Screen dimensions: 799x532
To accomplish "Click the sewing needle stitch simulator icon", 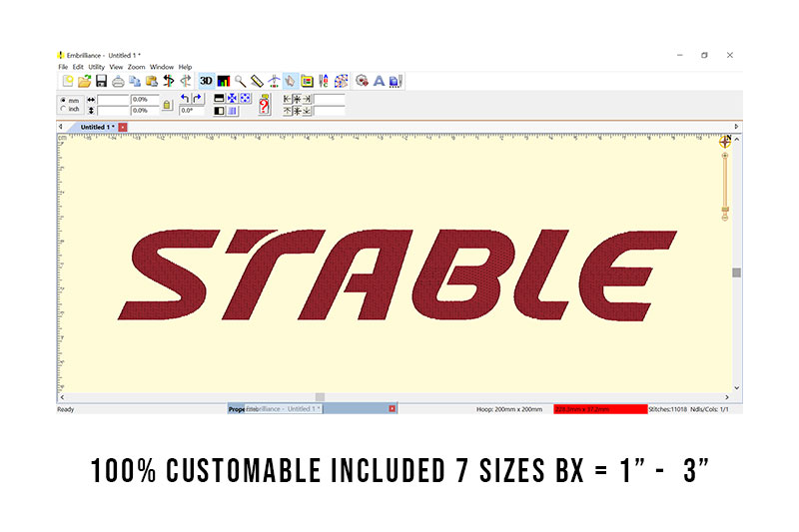I will tap(274, 81).
